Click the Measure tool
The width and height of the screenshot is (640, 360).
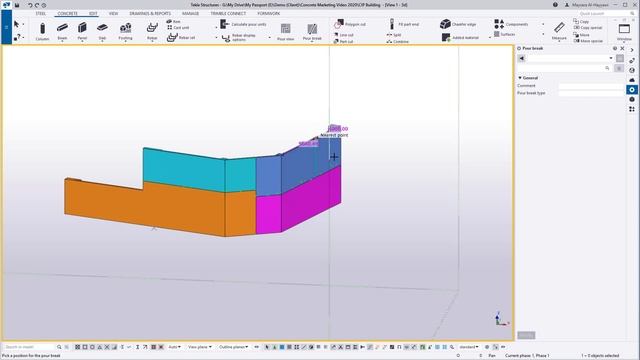pos(559,31)
